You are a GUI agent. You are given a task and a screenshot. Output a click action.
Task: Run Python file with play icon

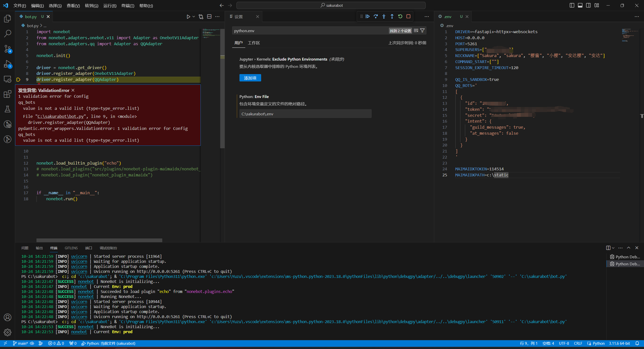[x=188, y=17]
